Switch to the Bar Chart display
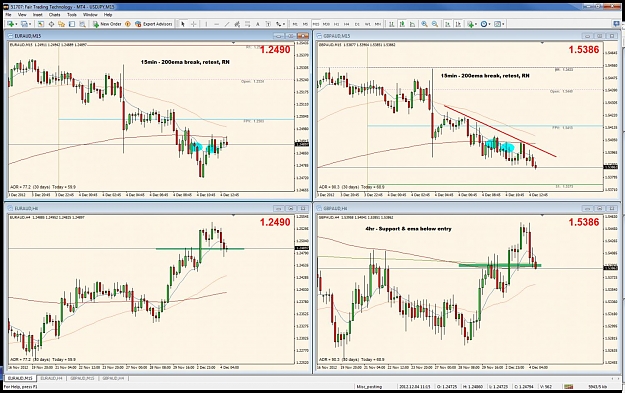The image size is (625, 393). tap(392, 24)
